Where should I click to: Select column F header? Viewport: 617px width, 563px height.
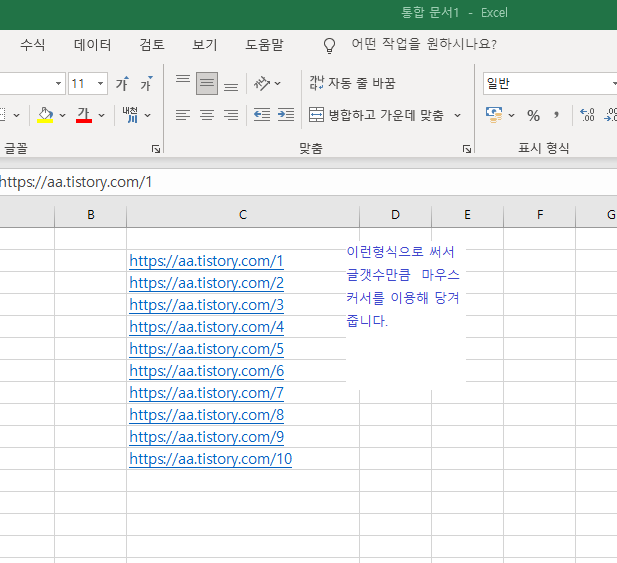[539, 215]
